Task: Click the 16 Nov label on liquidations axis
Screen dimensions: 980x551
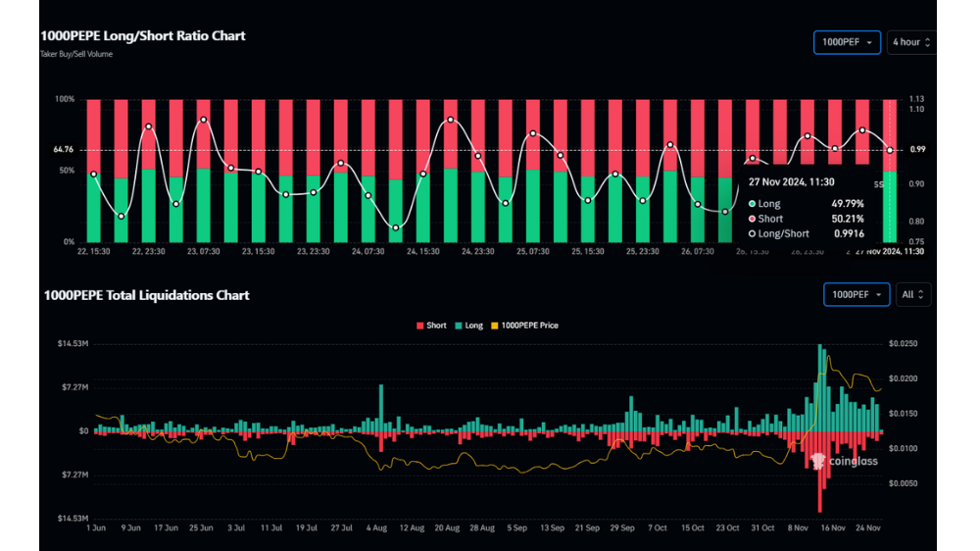Action: tap(833, 527)
